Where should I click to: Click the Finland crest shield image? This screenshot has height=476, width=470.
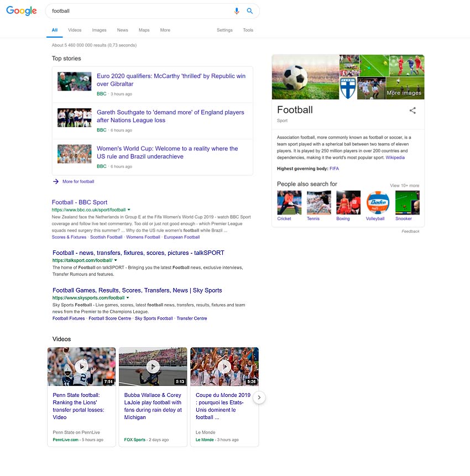[348, 88]
